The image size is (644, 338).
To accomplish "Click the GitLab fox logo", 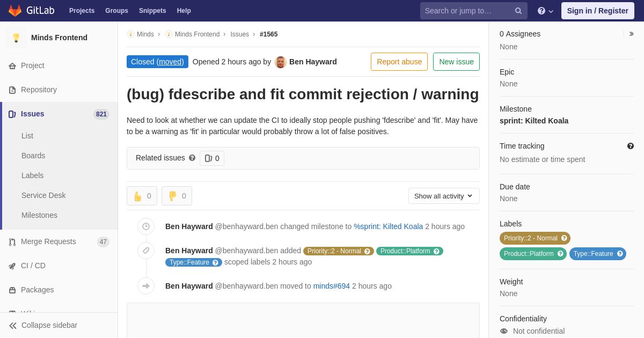I will tap(15, 11).
